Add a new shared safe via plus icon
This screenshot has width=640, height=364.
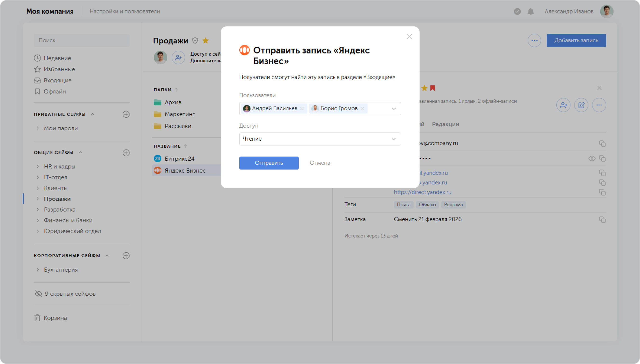(x=126, y=153)
